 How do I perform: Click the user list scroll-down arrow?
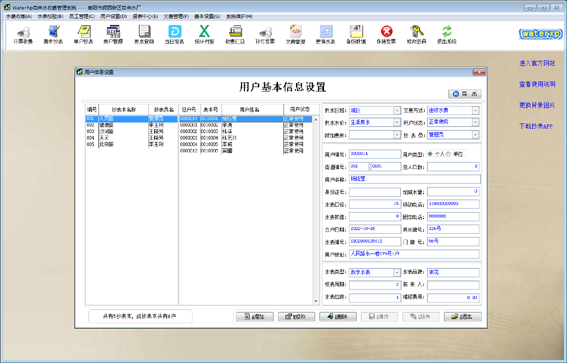pos(316,301)
